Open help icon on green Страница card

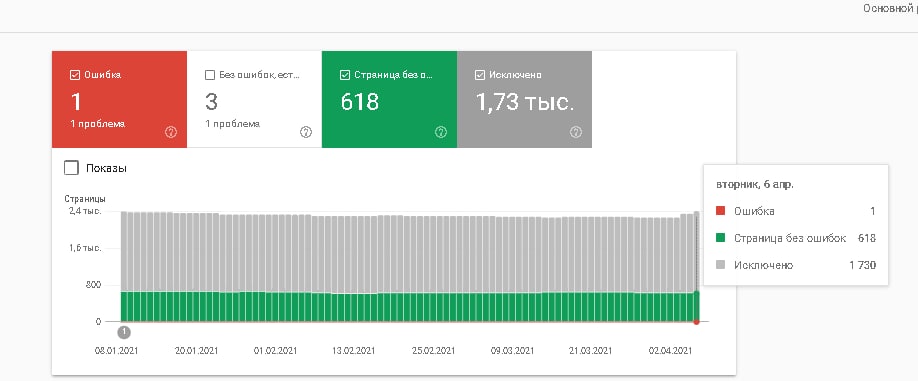point(441,132)
